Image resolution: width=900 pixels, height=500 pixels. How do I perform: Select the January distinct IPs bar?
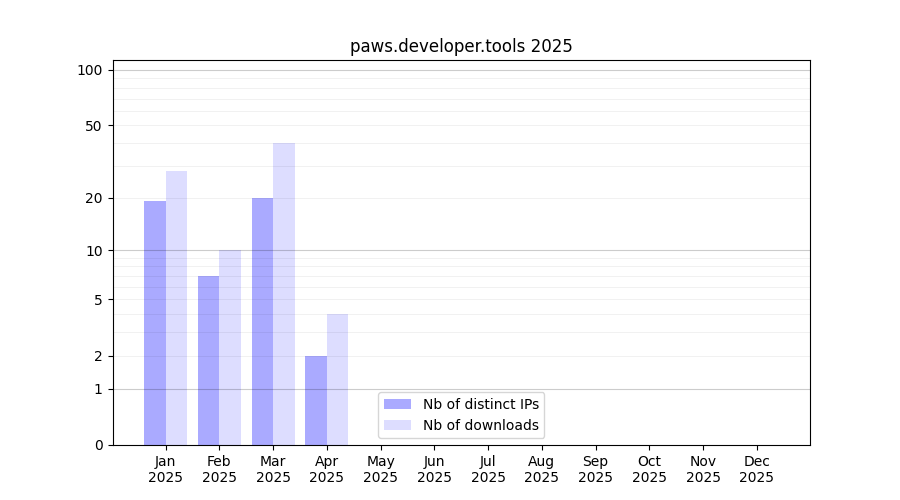coord(155,323)
